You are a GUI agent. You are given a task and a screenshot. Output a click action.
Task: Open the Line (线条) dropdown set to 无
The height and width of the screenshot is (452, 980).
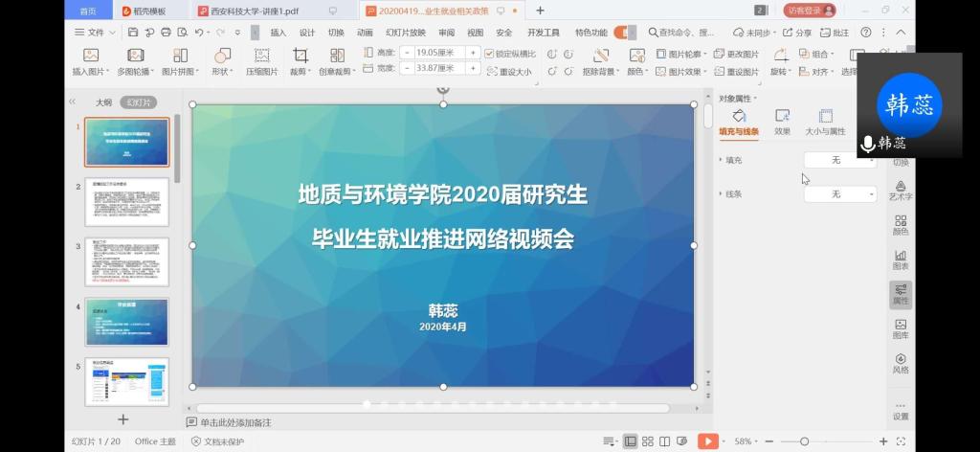point(839,194)
